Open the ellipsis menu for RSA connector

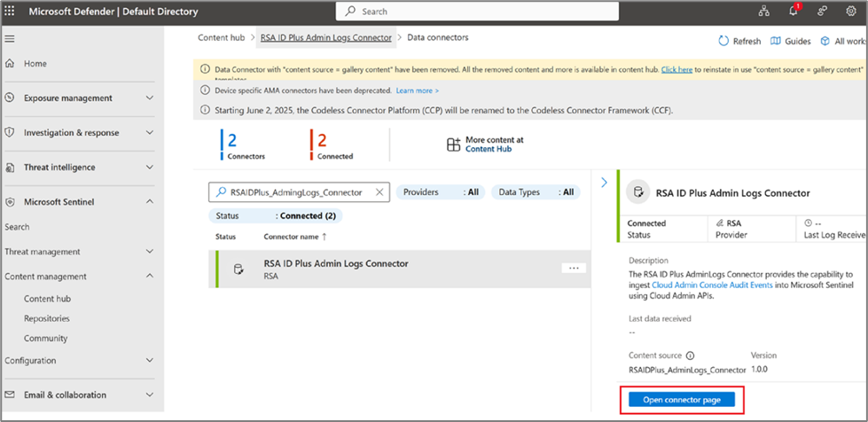574,268
